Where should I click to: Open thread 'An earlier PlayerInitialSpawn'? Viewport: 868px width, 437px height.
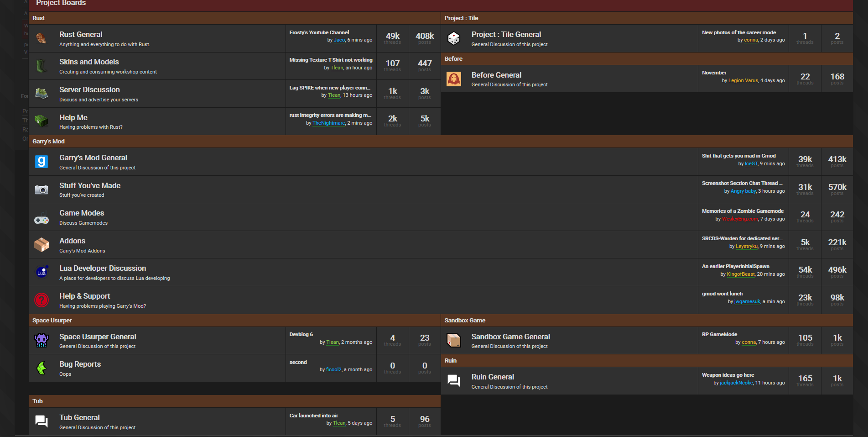(736, 266)
